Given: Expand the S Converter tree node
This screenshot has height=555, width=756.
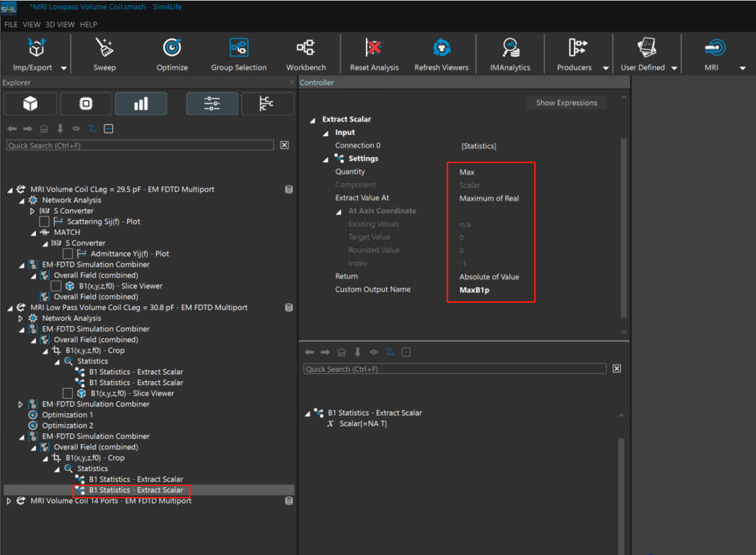Looking at the screenshot, I should (33, 211).
